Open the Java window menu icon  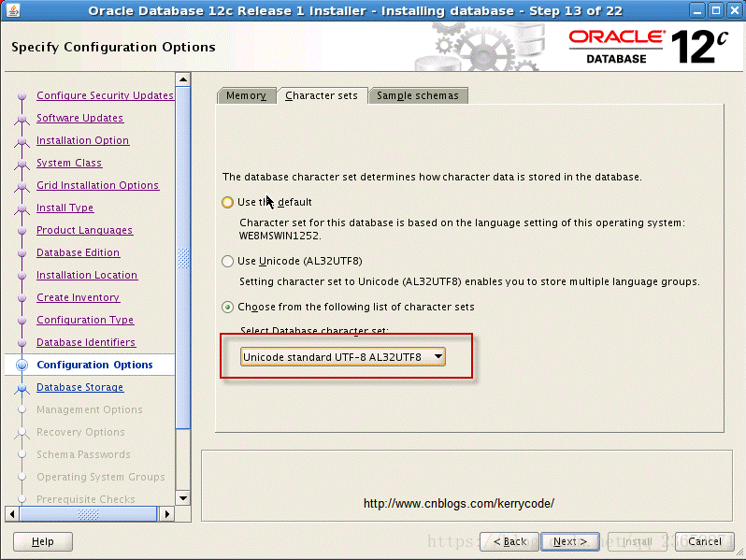[x=13, y=10]
